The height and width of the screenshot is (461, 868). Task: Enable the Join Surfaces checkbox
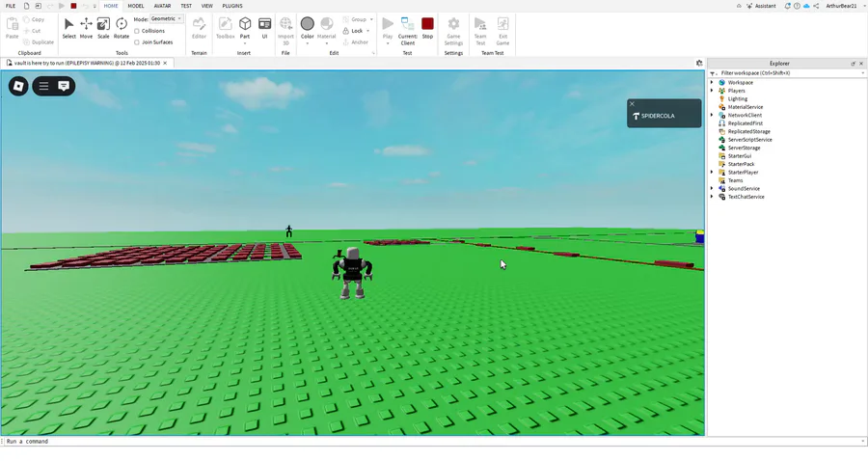(x=137, y=42)
